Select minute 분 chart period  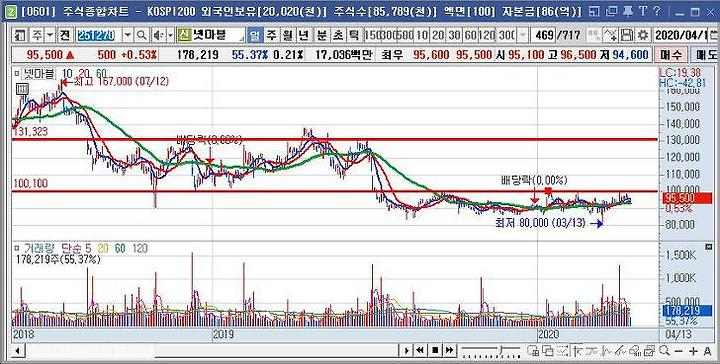pyautogui.click(x=321, y=35)
